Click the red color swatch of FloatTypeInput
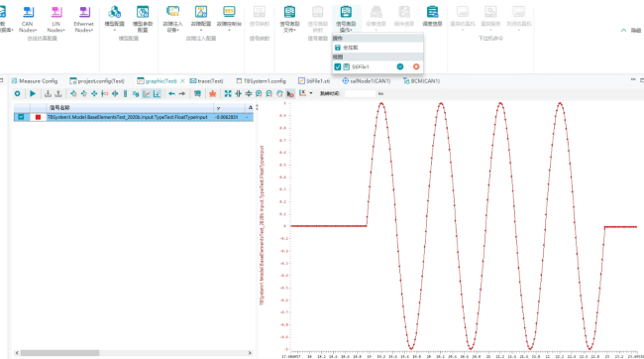Screen dimensions: 644x359 pos(38,117)
